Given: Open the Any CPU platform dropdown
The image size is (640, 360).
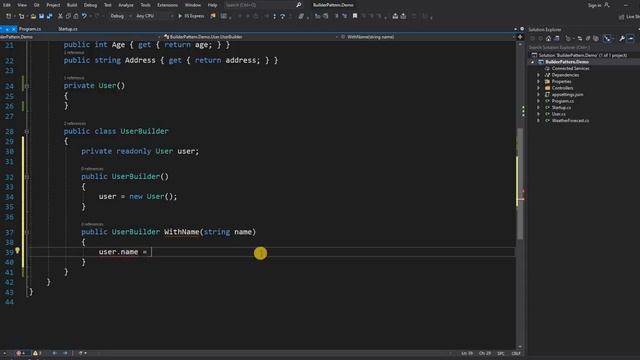Looking at the screenshot, I should (x=154, y=16).
